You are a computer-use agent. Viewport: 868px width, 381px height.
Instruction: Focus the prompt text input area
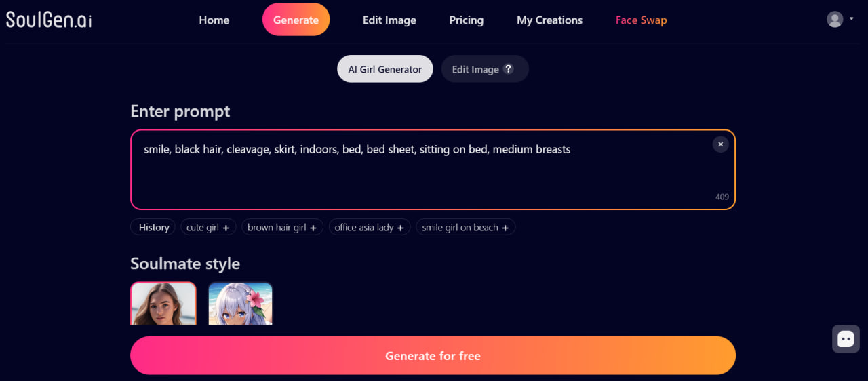[x=433, y=169]
